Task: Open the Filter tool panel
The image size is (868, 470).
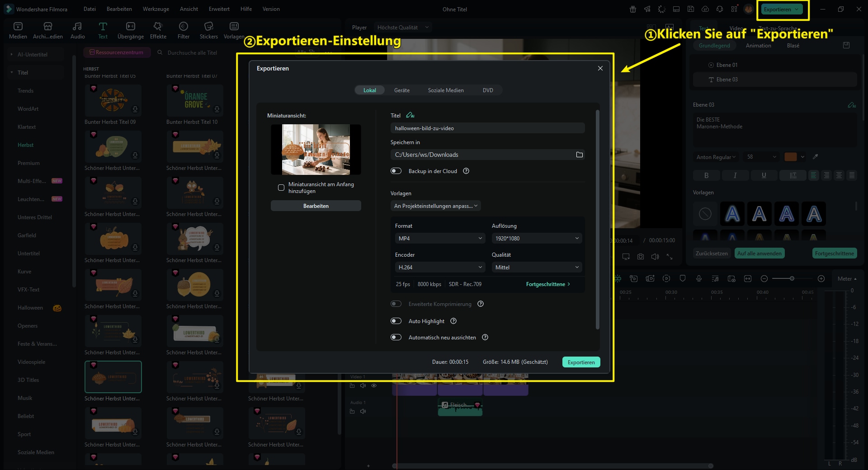Action: (183, 30)
